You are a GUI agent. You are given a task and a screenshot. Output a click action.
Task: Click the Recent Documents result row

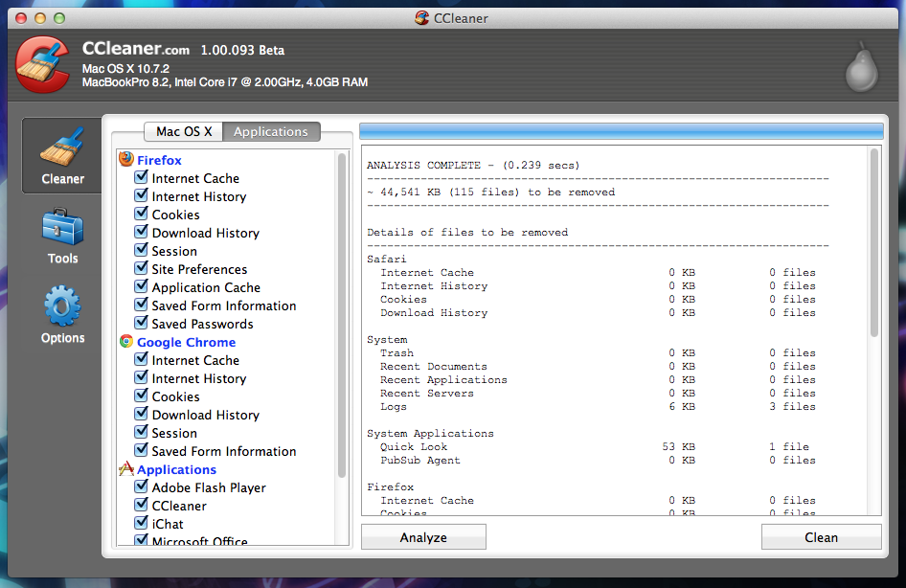(598, 366)
